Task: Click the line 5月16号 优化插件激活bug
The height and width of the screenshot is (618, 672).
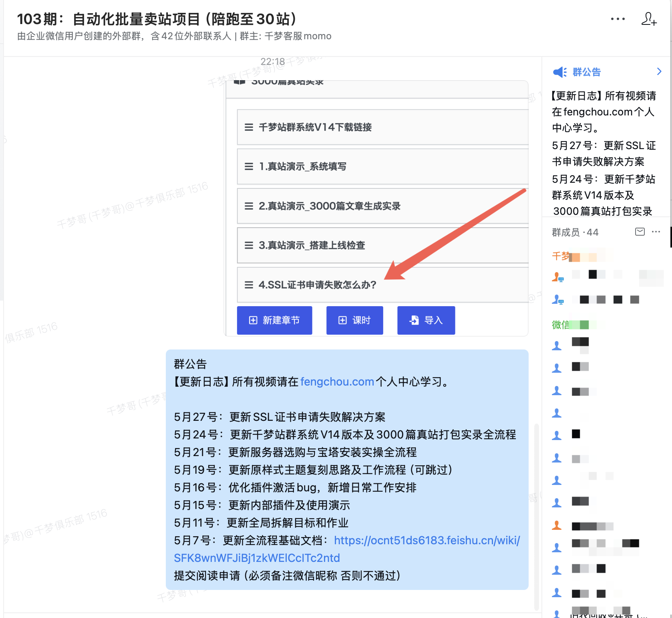Action: click(x=295, y=487)
